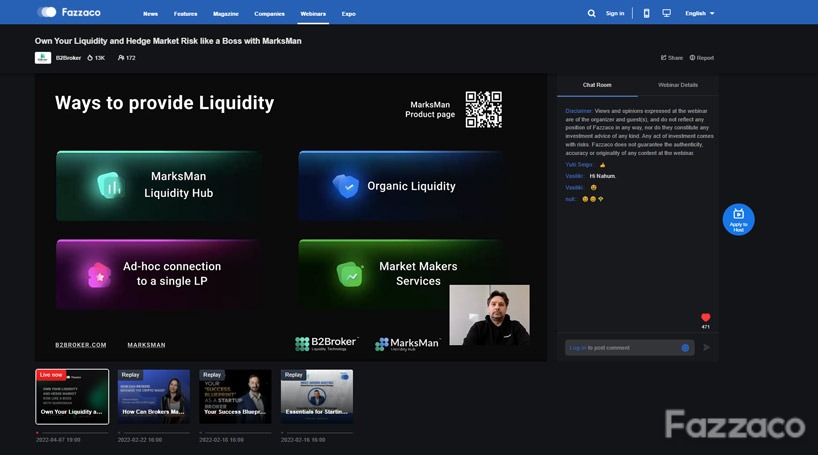Click the Share button
The image size is (818, 455).
672,58
